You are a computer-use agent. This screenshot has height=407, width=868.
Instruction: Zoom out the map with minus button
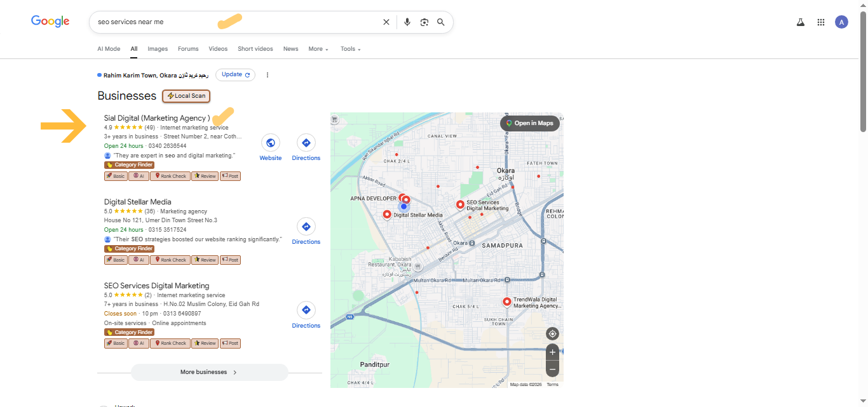pyautogui.click(x=552, y=369)
